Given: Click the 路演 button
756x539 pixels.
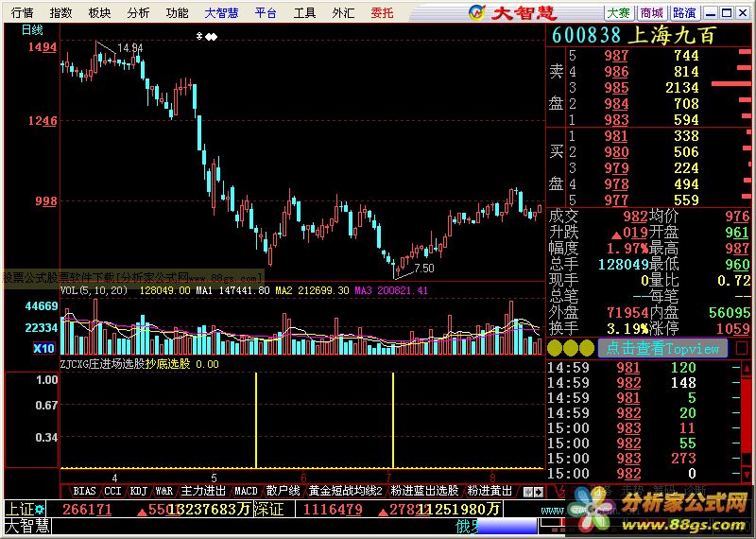Looking at the screenshot, I should pyautogui.click(x=684, y=13).
